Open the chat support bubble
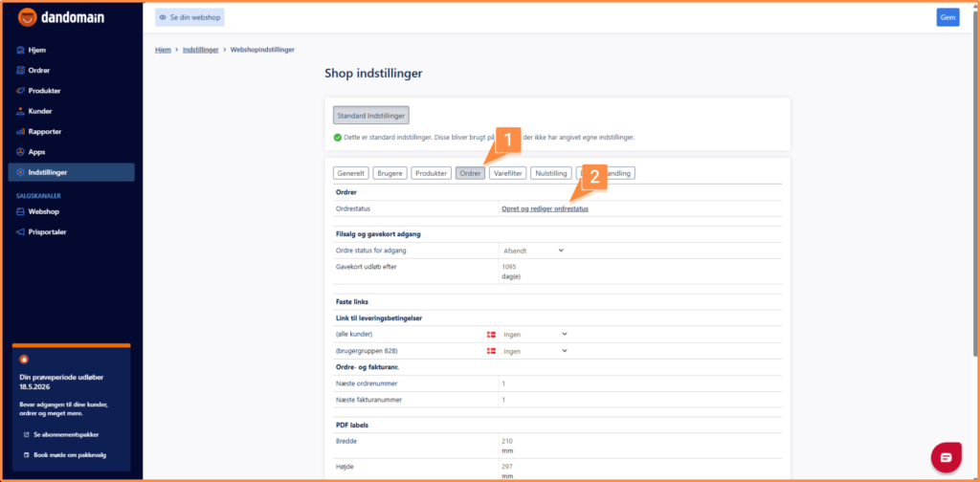980x482 pixels. pyautogui.click(x=946, y=457)
